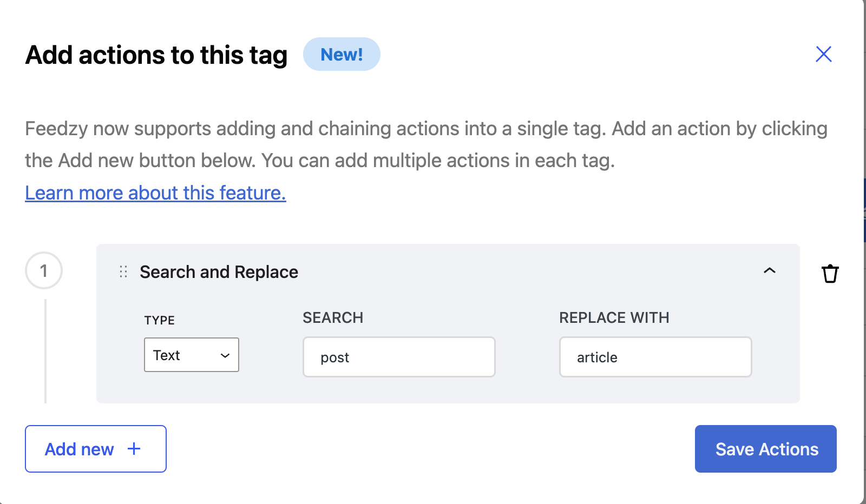Click the TYPE field label

pos(159,320)
